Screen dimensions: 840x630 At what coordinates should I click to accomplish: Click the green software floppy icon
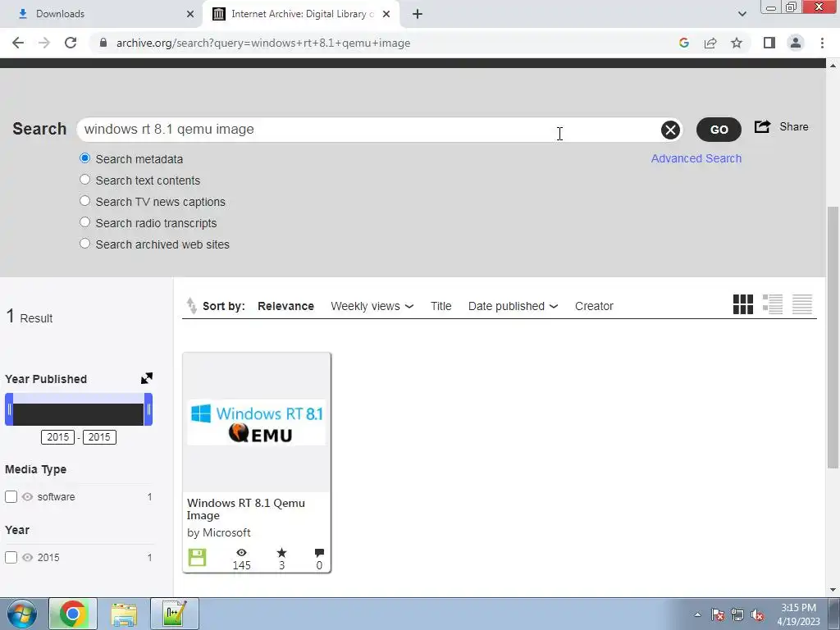coord(197,558)
